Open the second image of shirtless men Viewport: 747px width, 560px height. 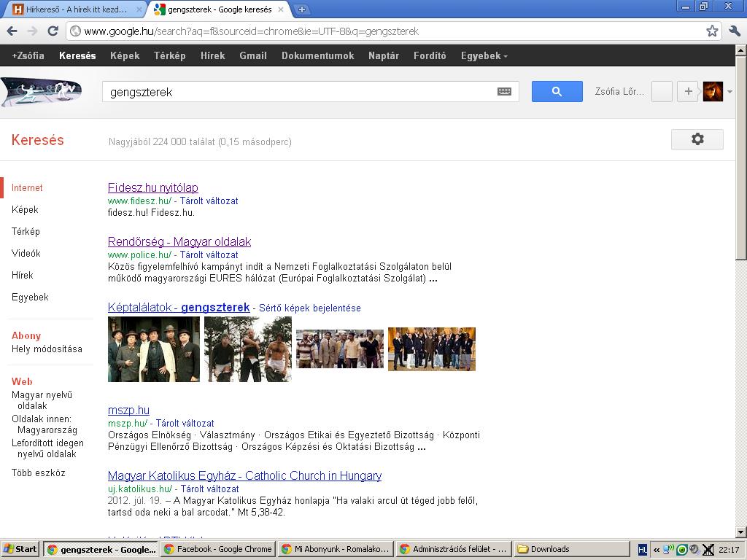tap(248, 349)
